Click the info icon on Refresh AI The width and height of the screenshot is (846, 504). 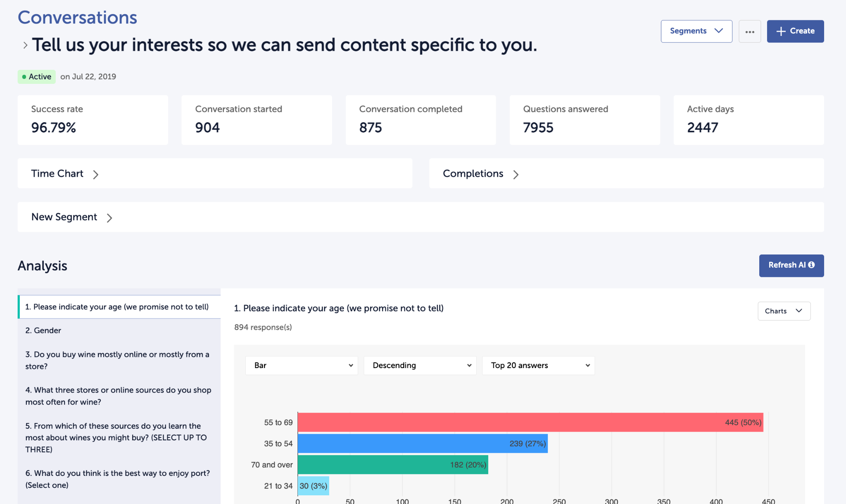click(x=812, y=265)
